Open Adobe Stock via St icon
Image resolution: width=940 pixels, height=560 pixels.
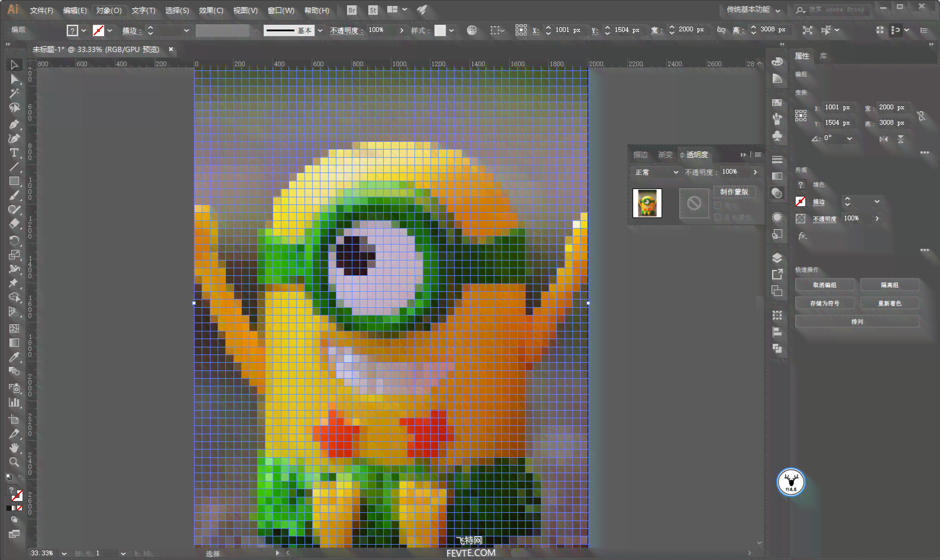373,10
